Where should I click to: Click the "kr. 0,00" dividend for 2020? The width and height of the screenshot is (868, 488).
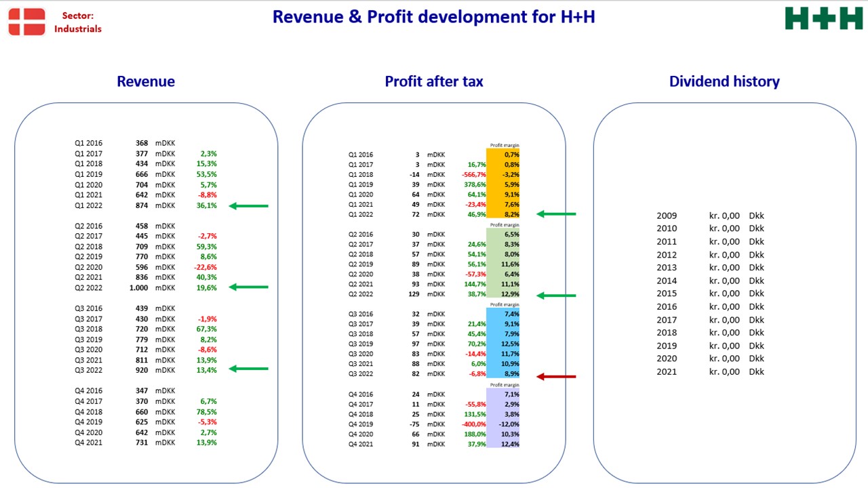[x=724, y=359]
